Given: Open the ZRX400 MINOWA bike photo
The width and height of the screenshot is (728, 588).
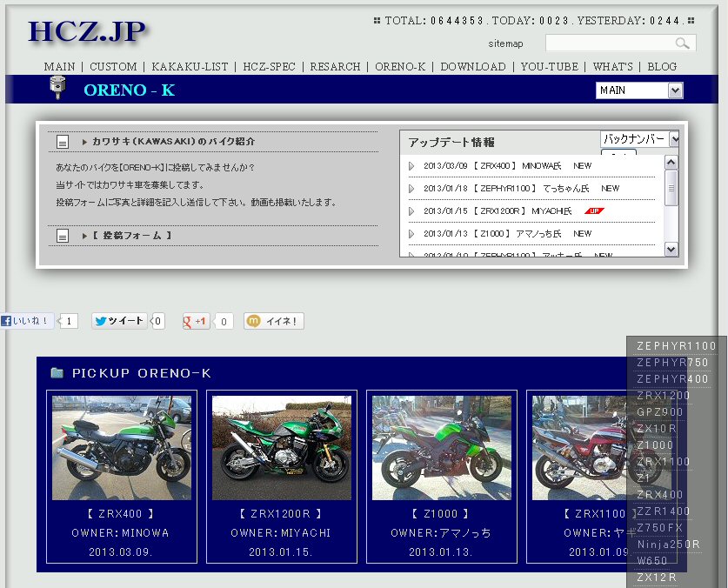Looking at the screenshot, I should pos(122,448).
